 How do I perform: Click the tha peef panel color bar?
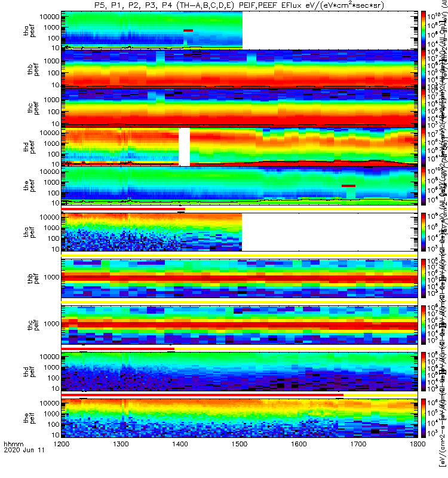point(424,30)
